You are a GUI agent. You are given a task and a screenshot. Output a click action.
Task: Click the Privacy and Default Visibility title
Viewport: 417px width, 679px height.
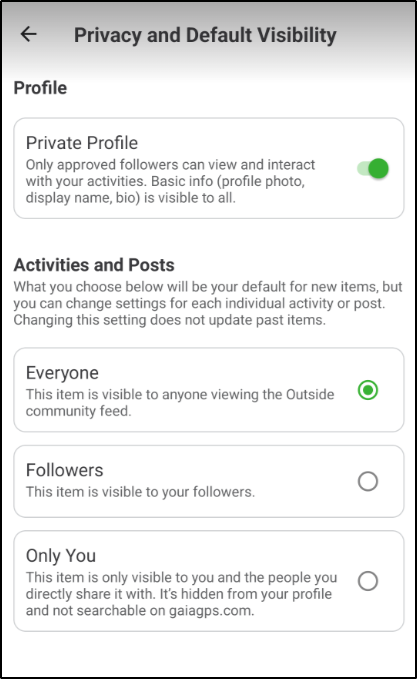(205, 35)
